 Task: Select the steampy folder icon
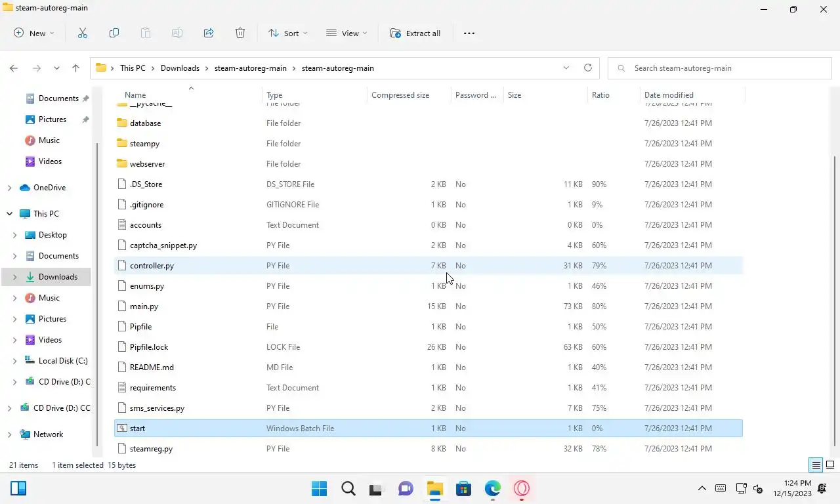pyautogui.click(x=121, y=144)
